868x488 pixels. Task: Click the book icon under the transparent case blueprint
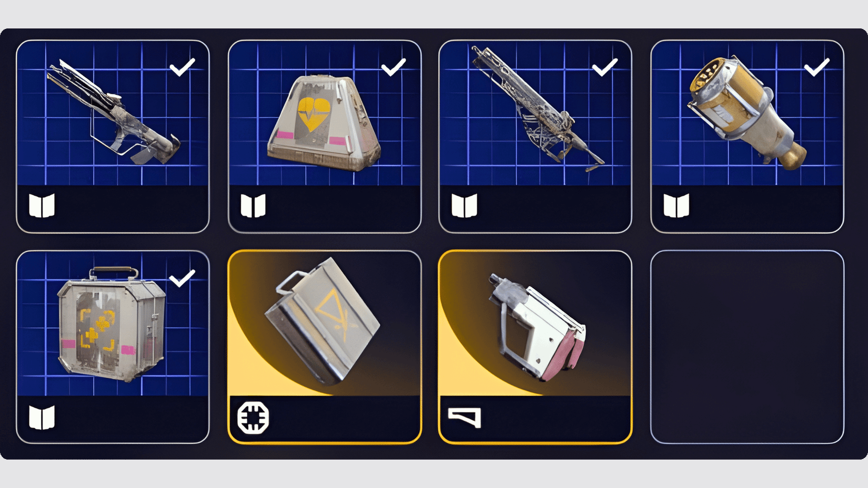click(42, 418)
